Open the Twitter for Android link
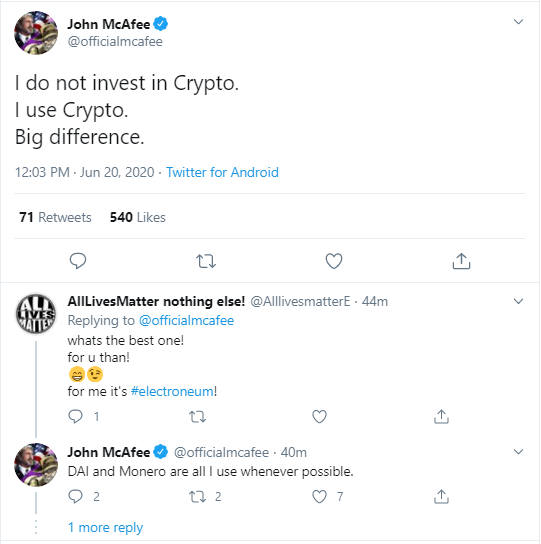Viewport: 541px width, 544px height. (222, 172)
